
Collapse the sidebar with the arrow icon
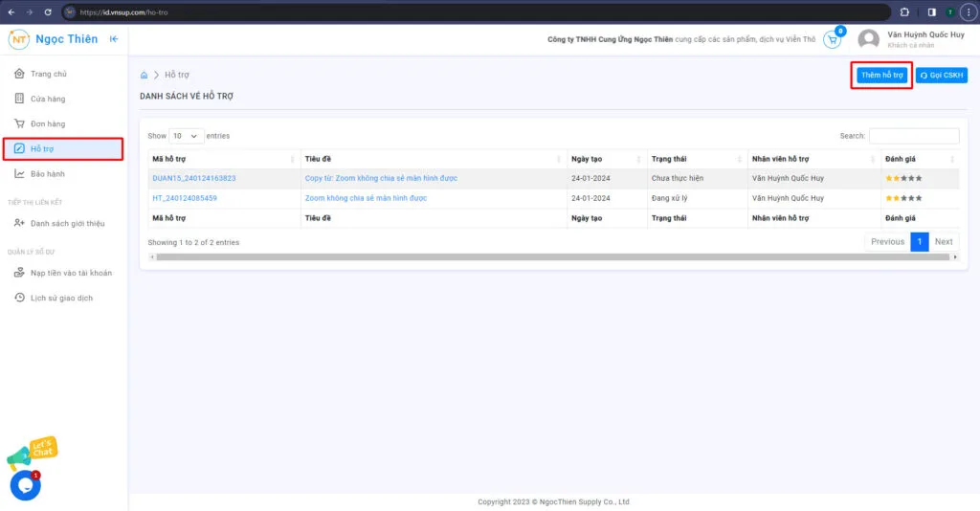(114, 39)
